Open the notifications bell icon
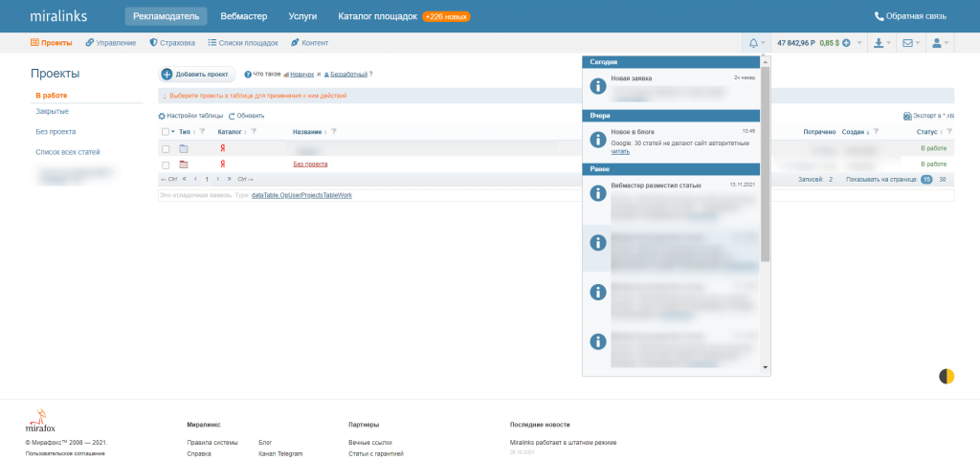 click(753, 43)
